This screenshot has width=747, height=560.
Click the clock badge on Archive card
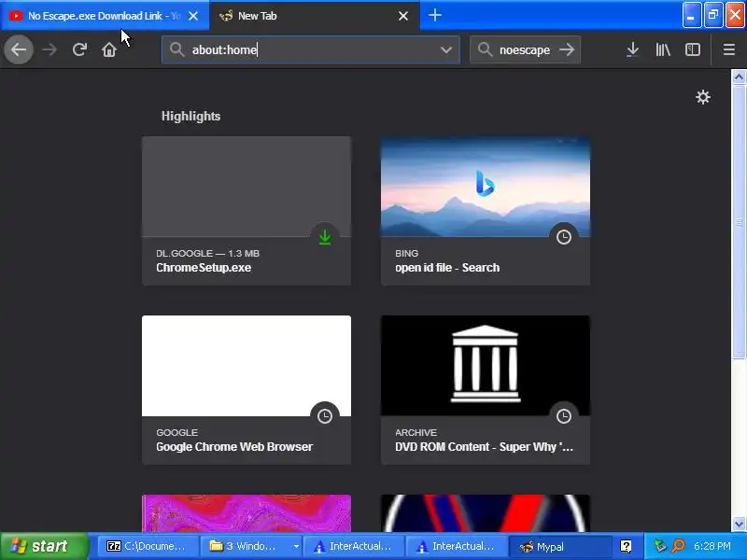coord(564,415)
